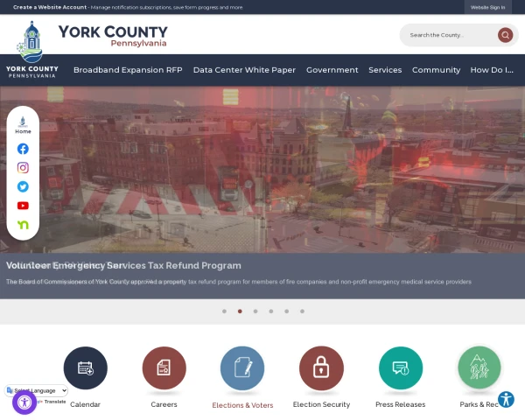The height and width of the screenshot is (420, 525).
Task: Click the magnifier search button
Action: click(x=505, y=35)
